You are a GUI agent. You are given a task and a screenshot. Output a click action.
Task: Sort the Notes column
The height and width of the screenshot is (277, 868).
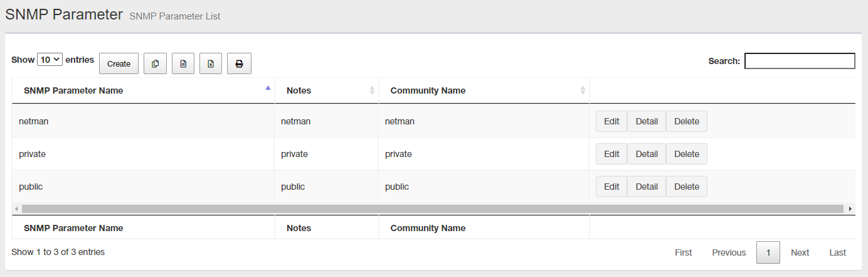point(372,90)
